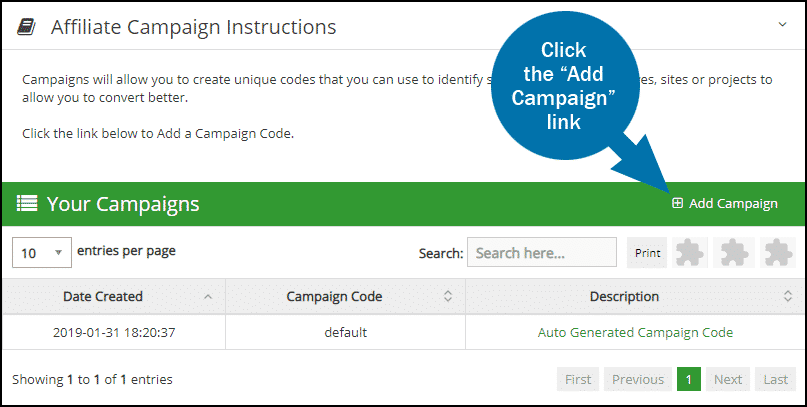Open Auto Generated Campaign Code link
Image resolution: width=807 pixels, height=407 pixels.
coord(635,332)
